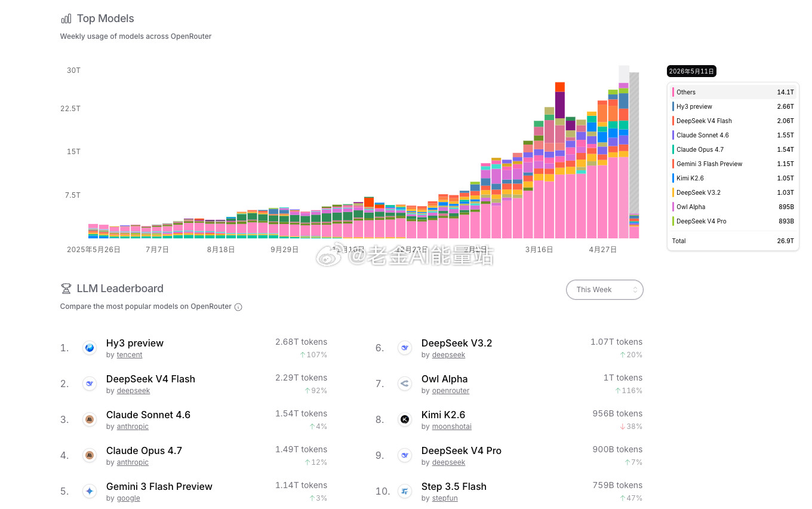
Task: Follow the anthropic link under Claude Opus 4.7
Action: 133,462
